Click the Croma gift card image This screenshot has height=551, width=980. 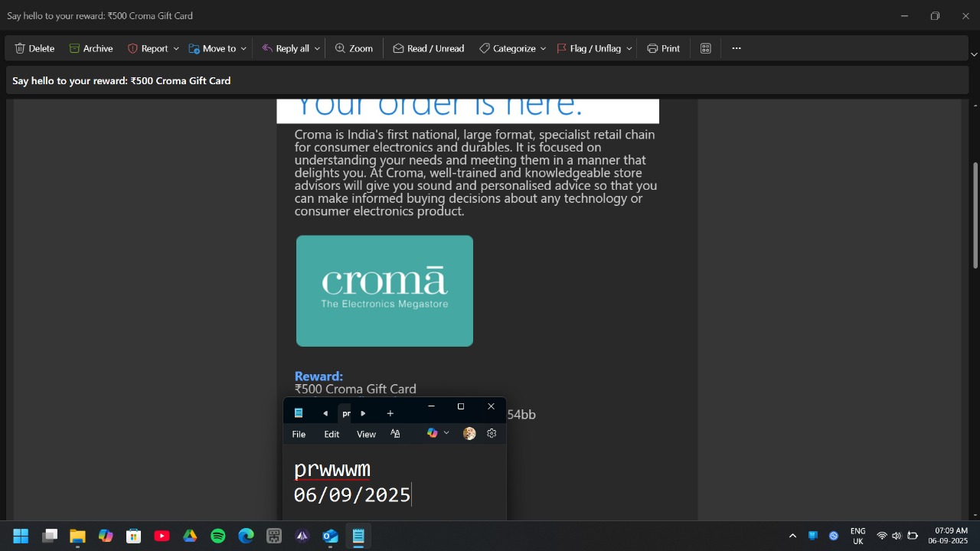point(384,291)
